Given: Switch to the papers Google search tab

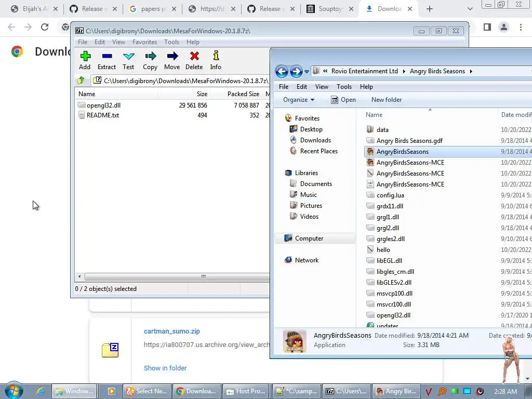Looking at the screenshot, I should click(153, 9).
